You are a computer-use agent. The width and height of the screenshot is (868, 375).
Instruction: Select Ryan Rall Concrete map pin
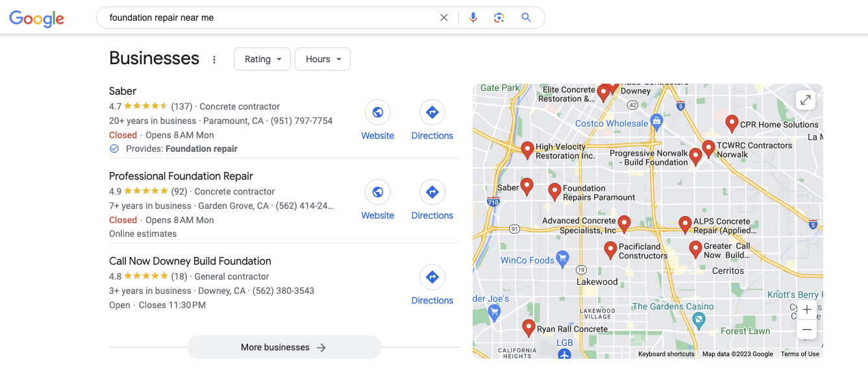pos(528,328)
